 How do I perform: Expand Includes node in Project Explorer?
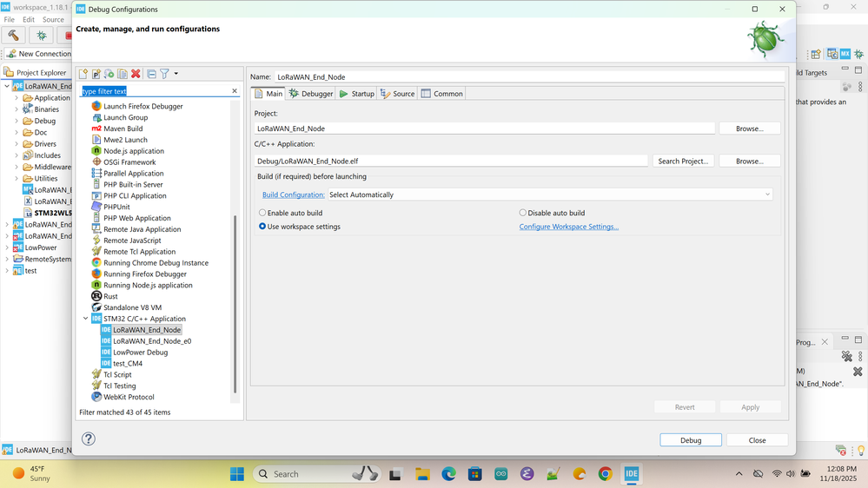pyautogui.click(x=16, y=155)
